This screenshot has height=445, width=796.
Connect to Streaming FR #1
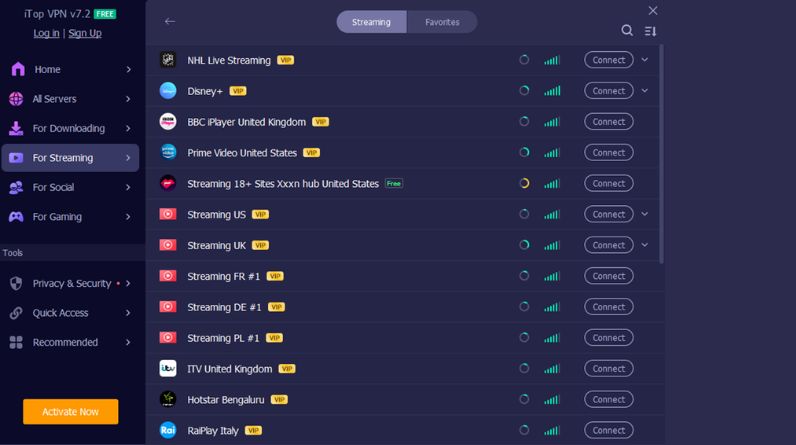(609, 276)
